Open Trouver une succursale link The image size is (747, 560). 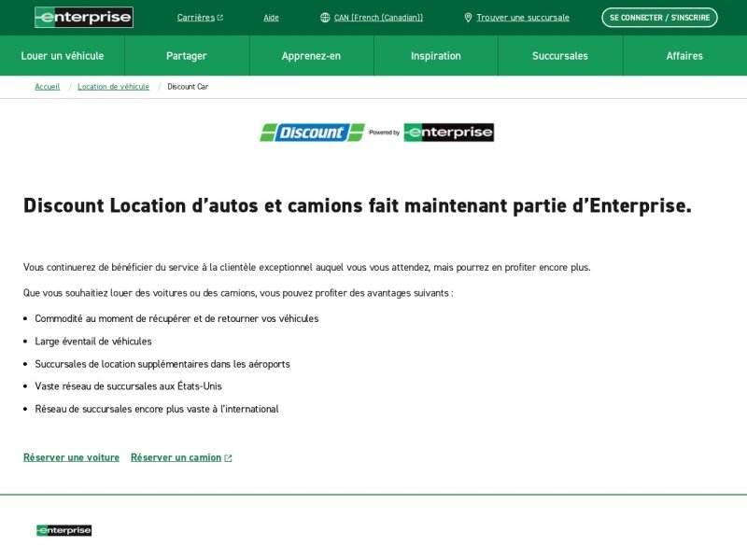523,18
